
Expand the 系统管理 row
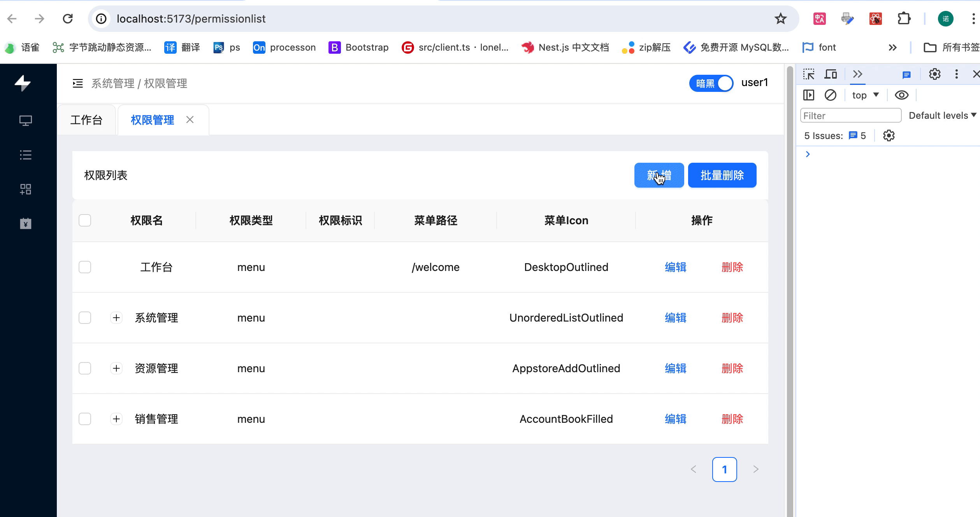[x=116, y=318]
